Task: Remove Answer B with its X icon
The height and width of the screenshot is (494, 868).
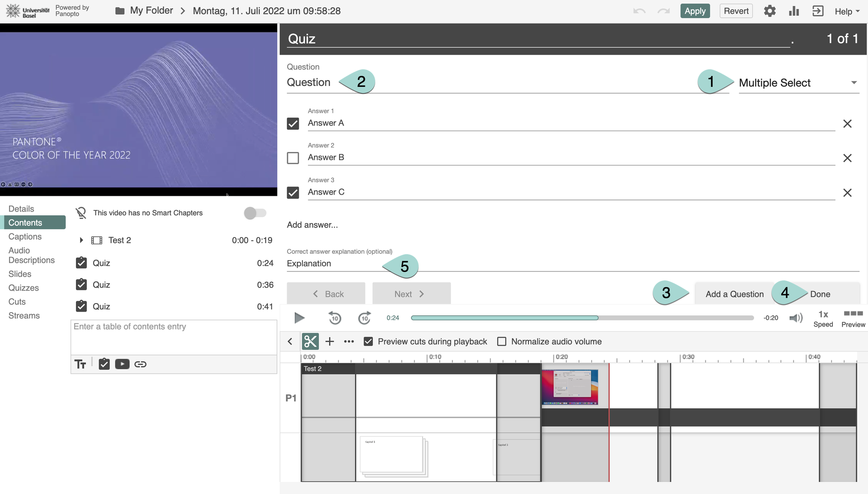Action: click(847, 158)
